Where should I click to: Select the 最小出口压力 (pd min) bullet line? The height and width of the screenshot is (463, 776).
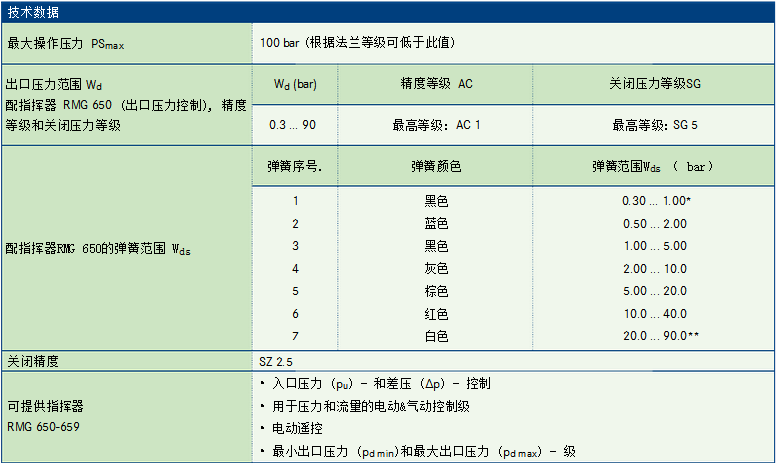418,452
